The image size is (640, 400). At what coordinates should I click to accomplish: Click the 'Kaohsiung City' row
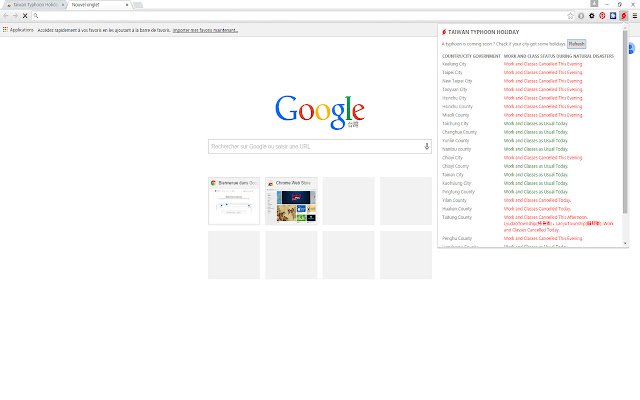pyautogui.click(x=529, y=183)
